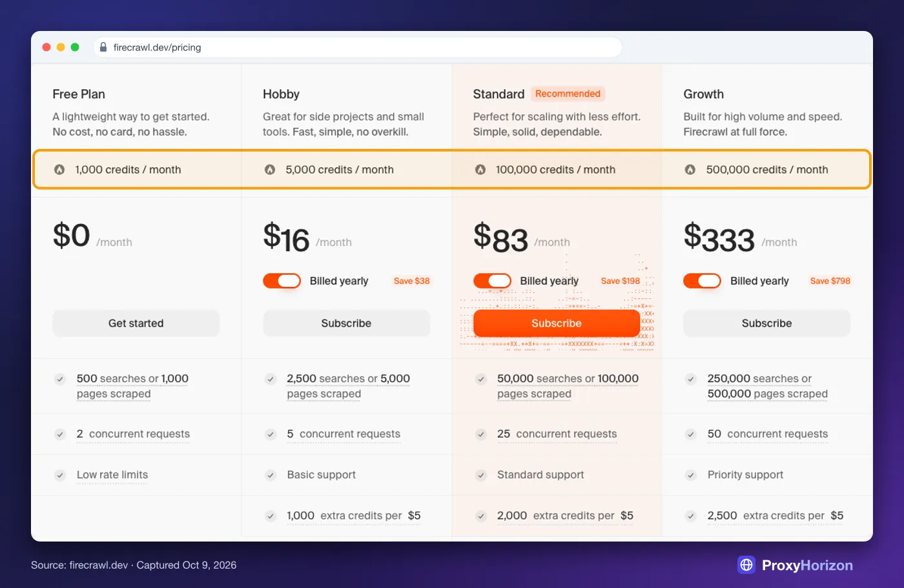Click the $83 Standard price
Viewport: 904px width, 588px height.
point(500,237)
